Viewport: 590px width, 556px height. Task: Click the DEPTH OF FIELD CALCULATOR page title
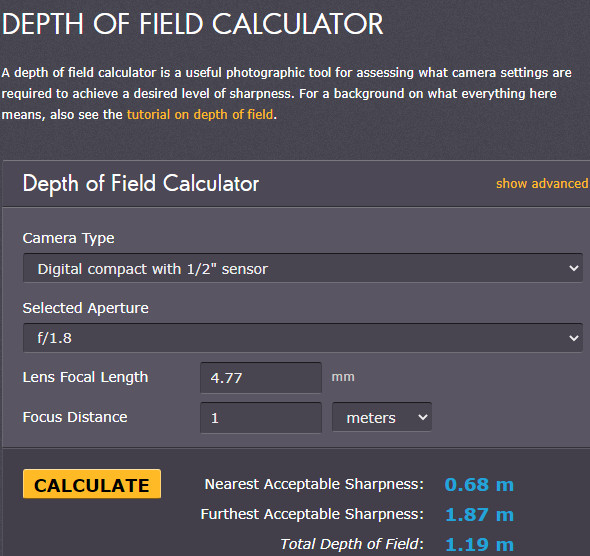click(192, 24)
